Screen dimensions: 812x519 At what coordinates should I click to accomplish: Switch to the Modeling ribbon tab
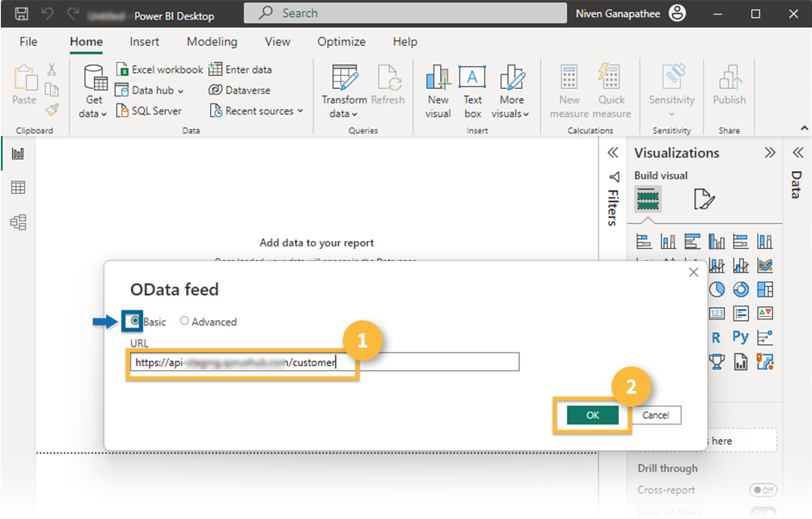[213, 41]
